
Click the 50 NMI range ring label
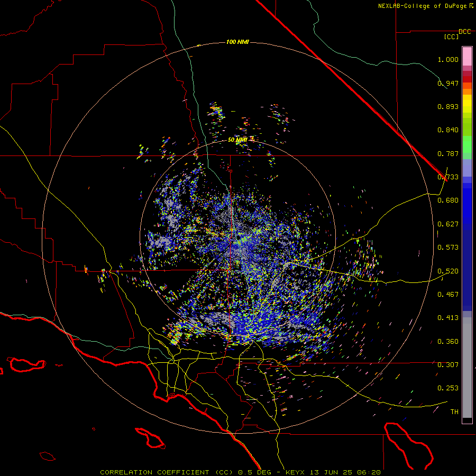(237, 140)
